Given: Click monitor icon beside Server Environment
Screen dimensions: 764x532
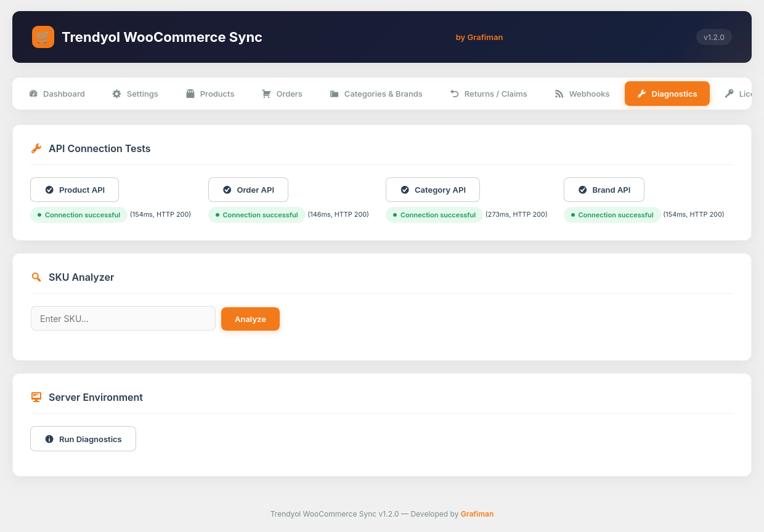Looking at the screenshot, I should pos(36,397).
